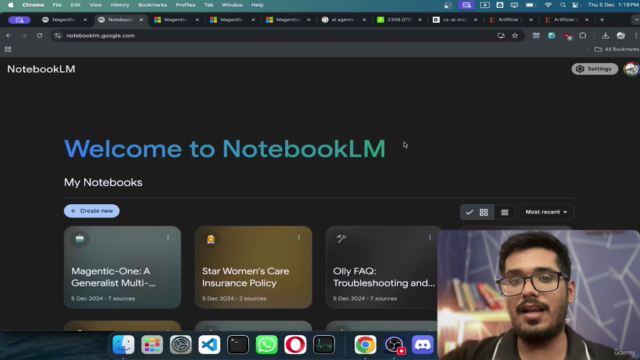Switch to the ai agents Google tab

click(x=343, y=20)
